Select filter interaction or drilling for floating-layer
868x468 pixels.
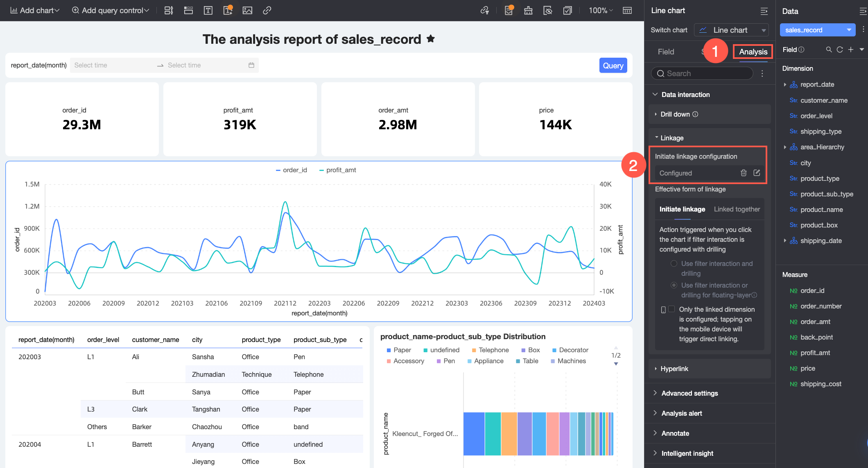[x=674, y=285]
